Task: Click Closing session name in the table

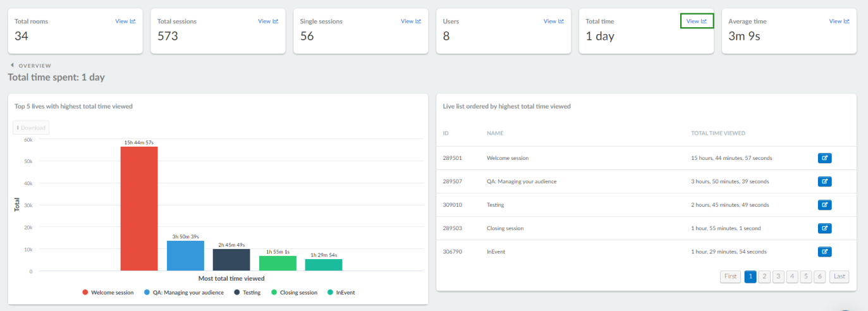Action: [x=505, y=228]
